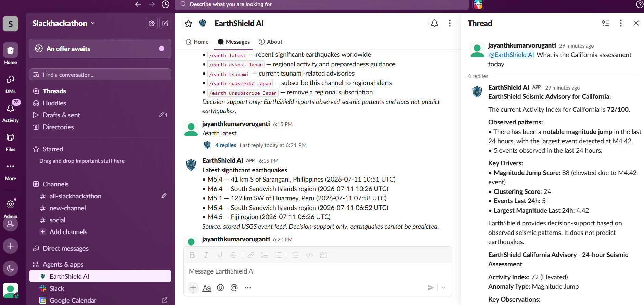Switch to the Home tab
644x305 pixels.
(197, 42)
